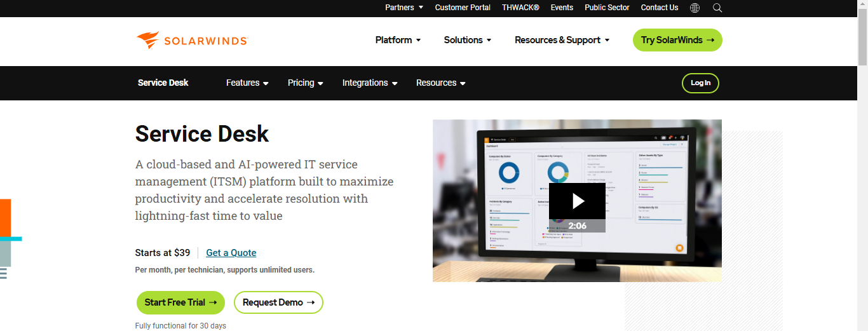Open the orange chat widget in video

click(x=679, y=248)
